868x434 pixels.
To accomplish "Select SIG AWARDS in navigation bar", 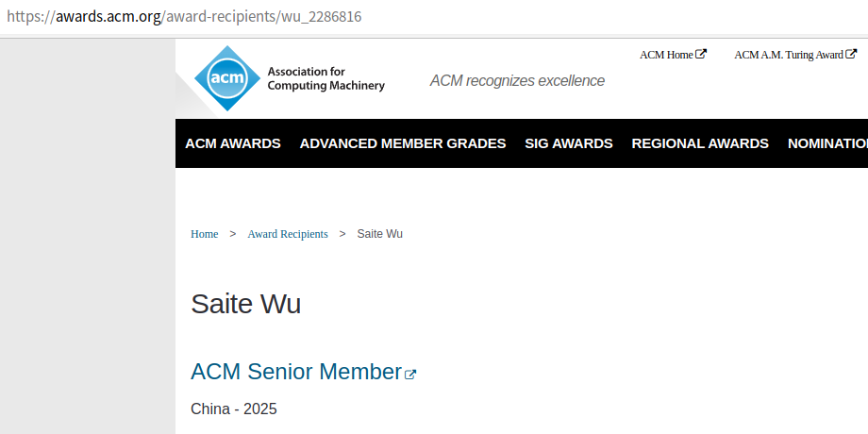I will (569, 143).
